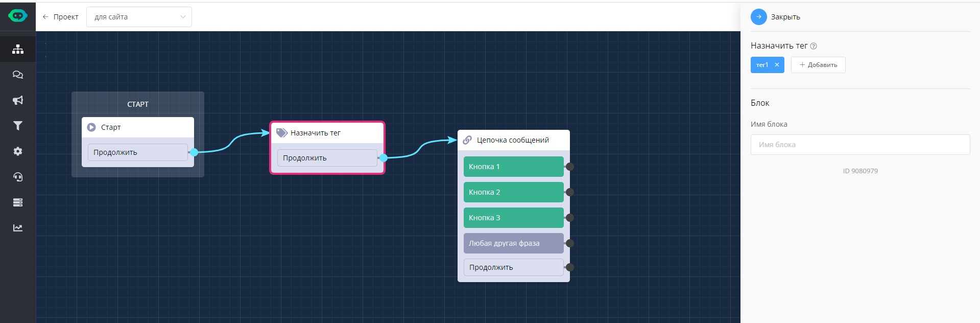Open the analytics chart icon
Image resolution: width=980 pixels, height=323 pixels.
18,228
